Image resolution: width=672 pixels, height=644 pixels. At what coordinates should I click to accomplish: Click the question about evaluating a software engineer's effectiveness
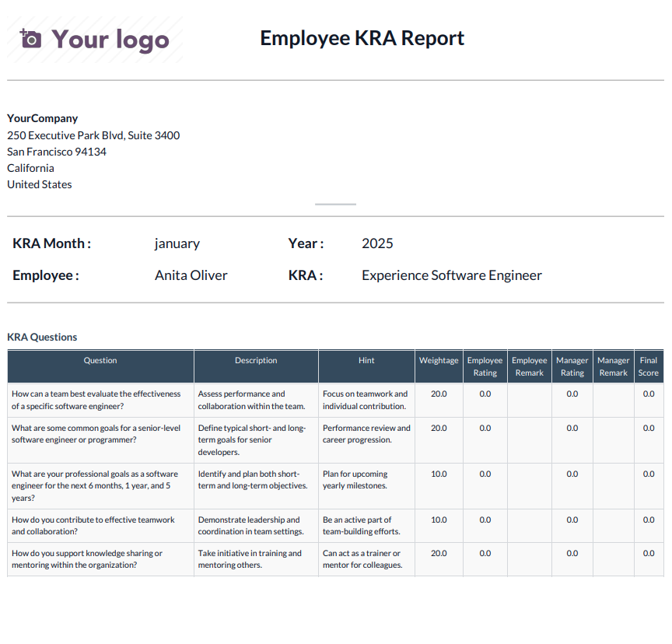point(96,400)
